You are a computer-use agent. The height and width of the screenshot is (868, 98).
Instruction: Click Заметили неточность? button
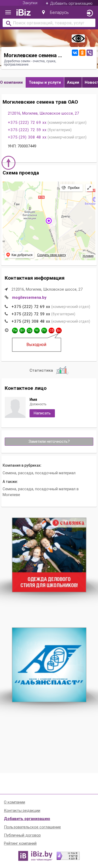(49, 441)
